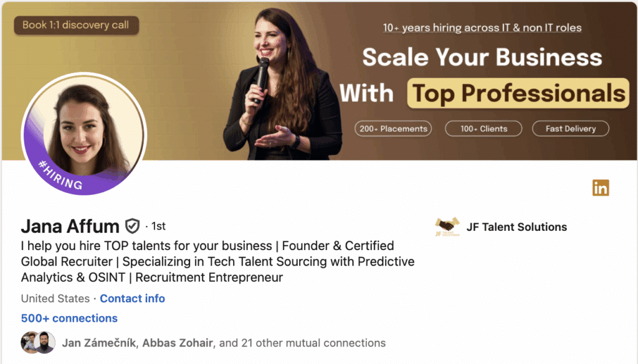
Task: Click the speaker holding microphone in banner
Action: tap(280, 87)
